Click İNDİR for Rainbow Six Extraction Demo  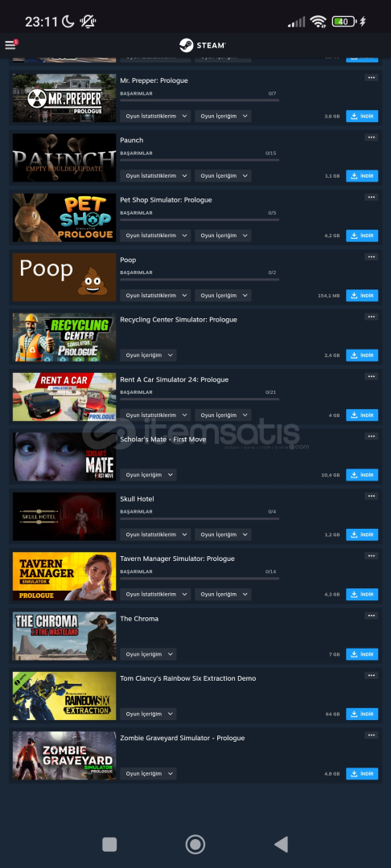(x=362, y=714)
